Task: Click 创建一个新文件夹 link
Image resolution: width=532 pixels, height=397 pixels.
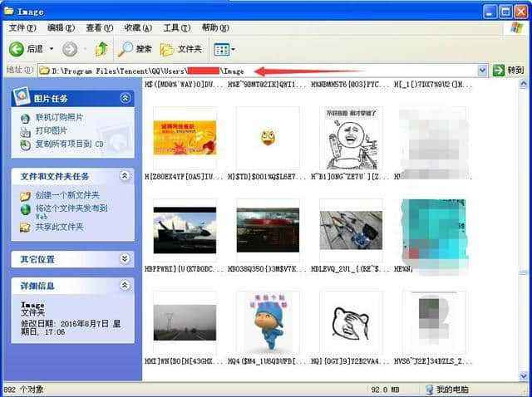Action: [x=67, y=195]
